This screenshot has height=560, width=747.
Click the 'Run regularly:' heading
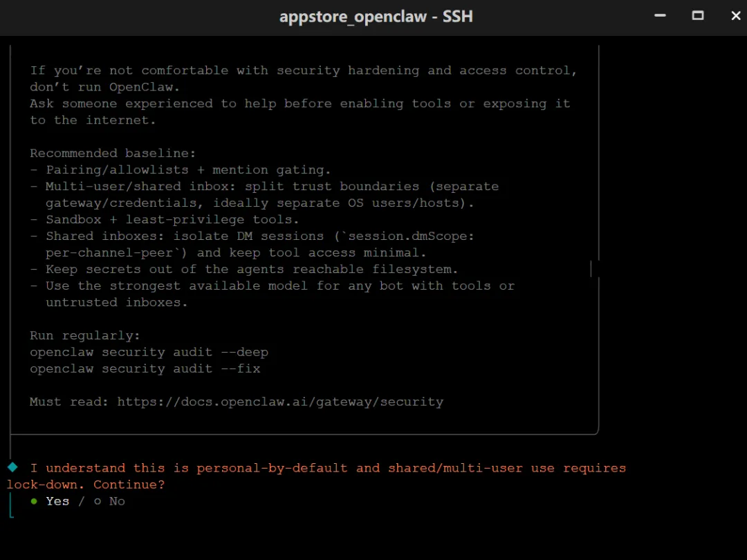tap(85, 335)
